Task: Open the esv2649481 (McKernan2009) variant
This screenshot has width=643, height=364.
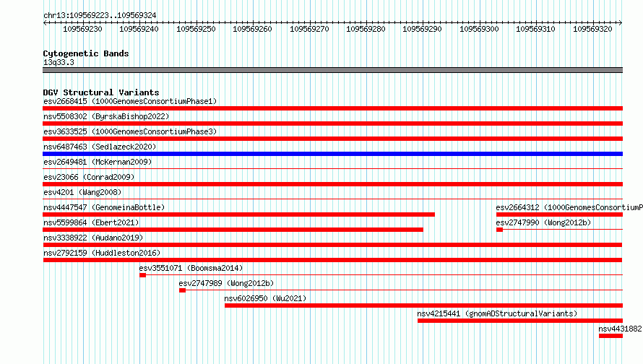Action: tap(98, 162)
